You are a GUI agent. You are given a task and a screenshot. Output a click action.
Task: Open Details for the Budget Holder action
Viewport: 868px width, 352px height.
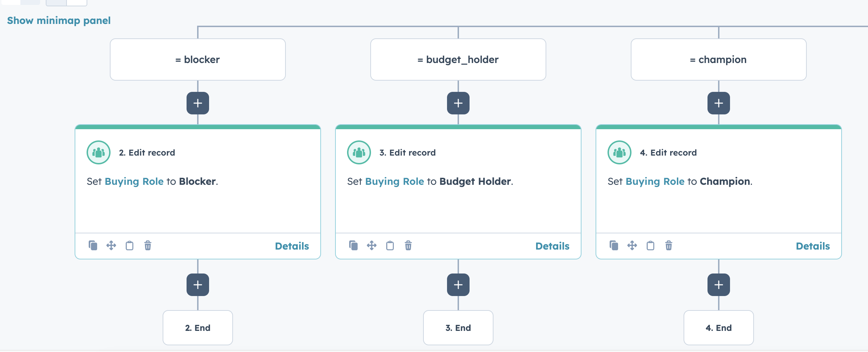[552, 246]
